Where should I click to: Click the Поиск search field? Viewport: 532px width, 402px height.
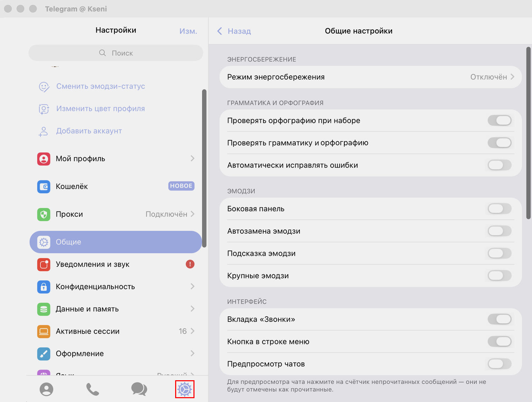[116, 53]
